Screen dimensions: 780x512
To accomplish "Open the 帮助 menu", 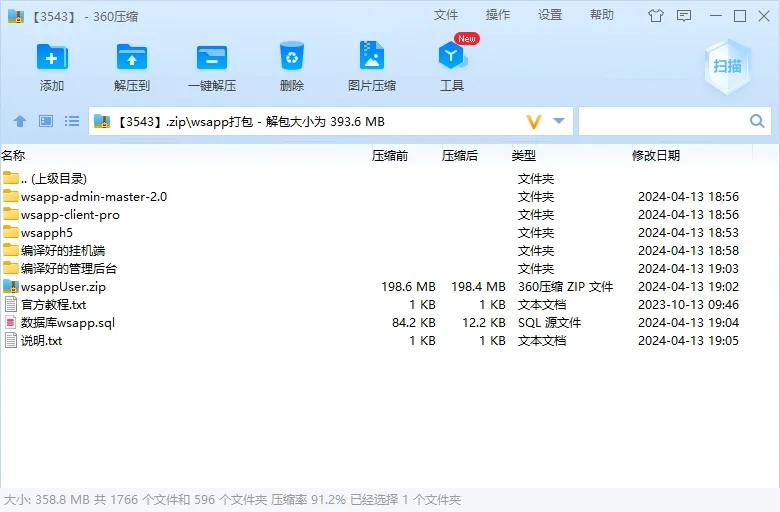I will [602, 15].
